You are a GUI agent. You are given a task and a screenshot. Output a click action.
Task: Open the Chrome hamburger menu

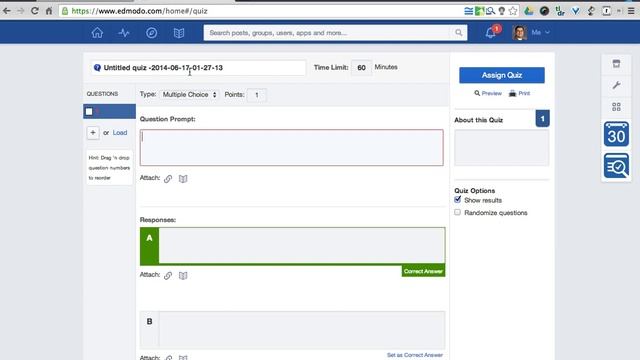click(x=631, y=11)
